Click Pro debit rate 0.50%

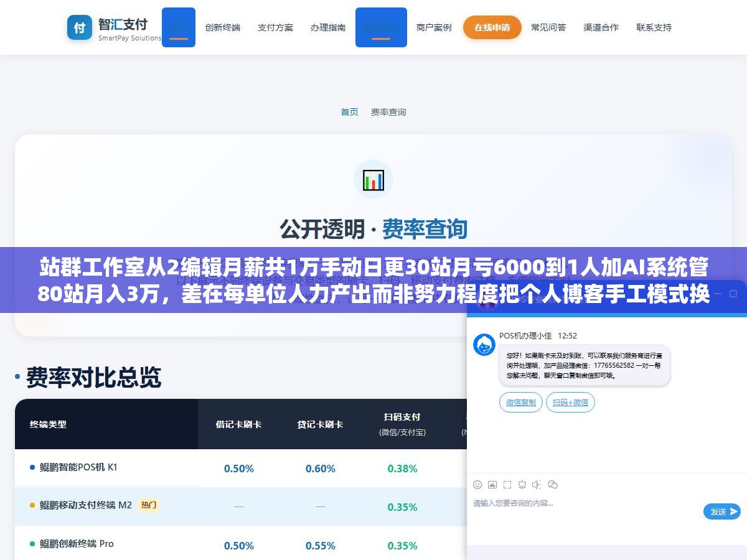239,546
